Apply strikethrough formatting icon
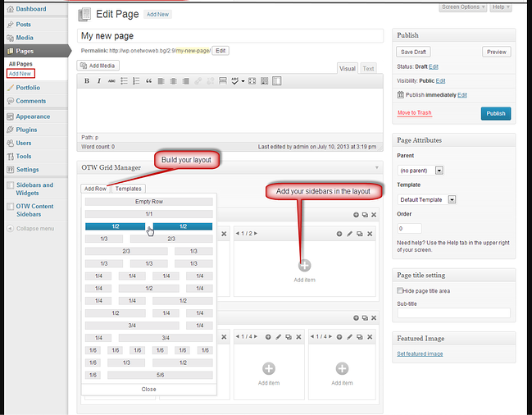 tap(111, 81)
